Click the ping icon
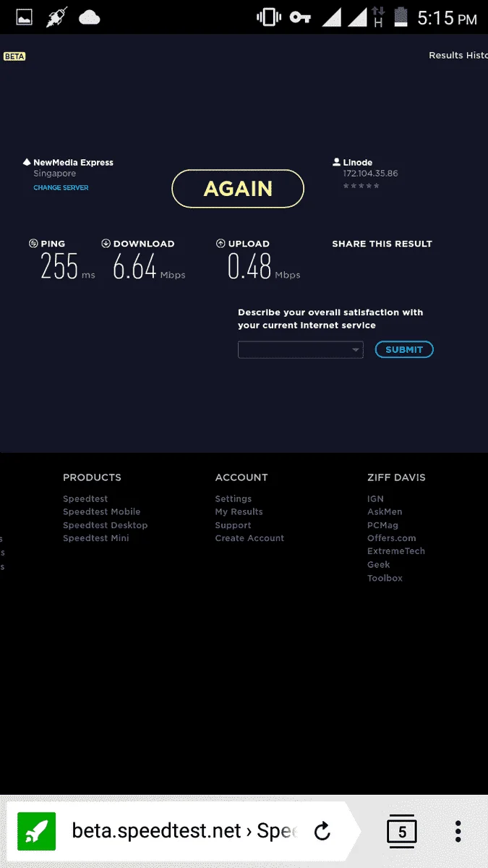The image size is (488, 868). click(33, 244)
